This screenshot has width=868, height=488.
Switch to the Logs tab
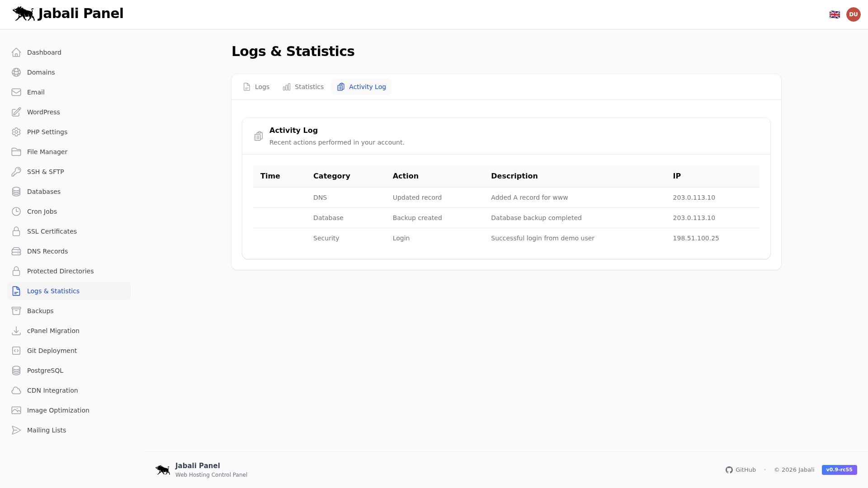pyautogui.click(x=256, y=87)
